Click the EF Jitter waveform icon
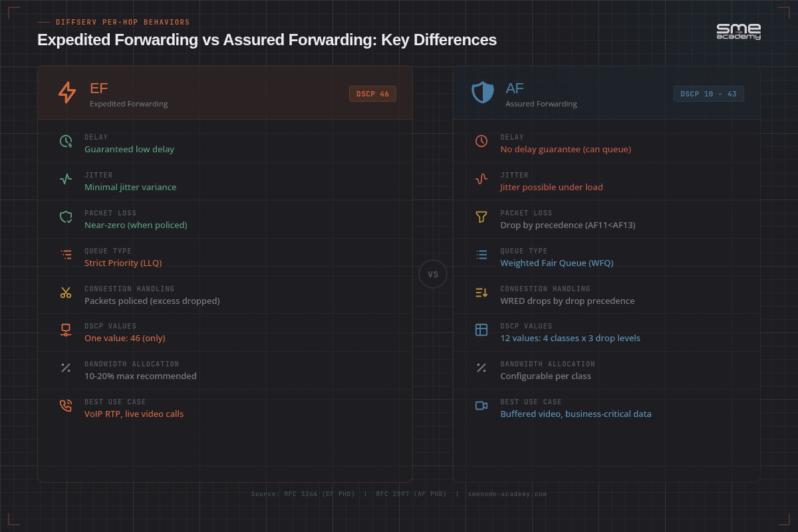 coord(66,179)
